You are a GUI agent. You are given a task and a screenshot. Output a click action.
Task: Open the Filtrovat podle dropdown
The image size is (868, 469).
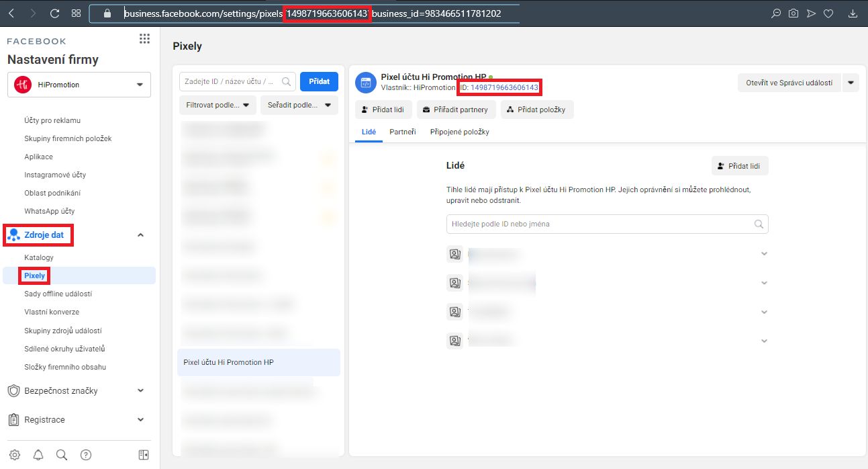click(x=218, y=105)
